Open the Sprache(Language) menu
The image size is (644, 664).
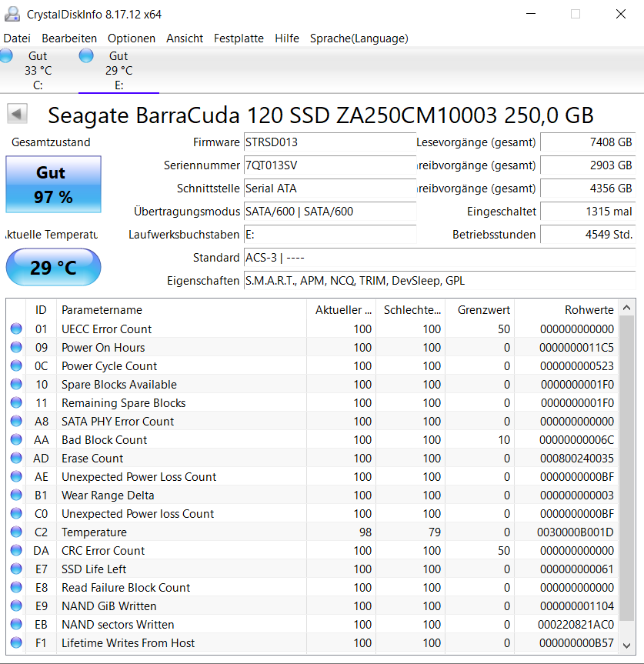click(x=359, y=38)
